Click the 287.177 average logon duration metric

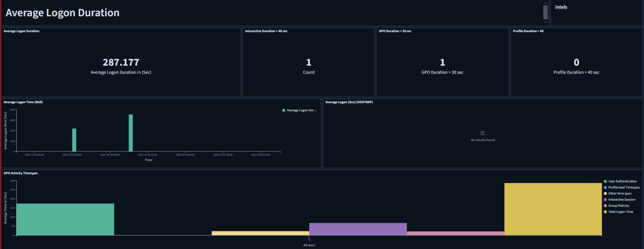pos(121,62)
